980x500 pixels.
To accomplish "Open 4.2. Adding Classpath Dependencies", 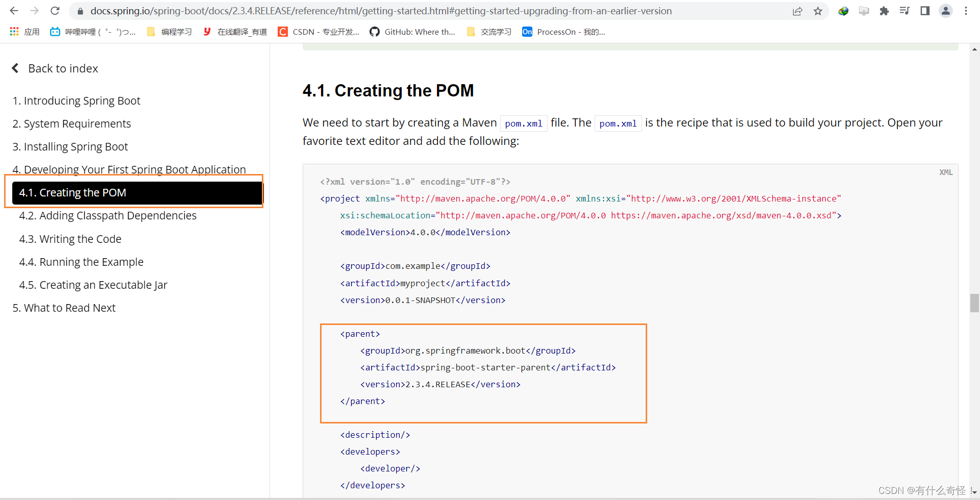I will tap(108, 216).
